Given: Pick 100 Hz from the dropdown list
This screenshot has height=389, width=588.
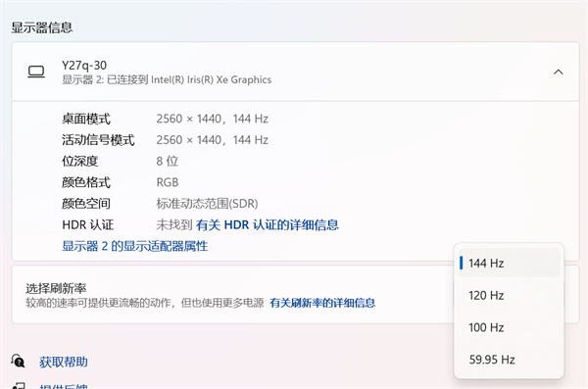Looking at the screenshot, I should point(509,327).
